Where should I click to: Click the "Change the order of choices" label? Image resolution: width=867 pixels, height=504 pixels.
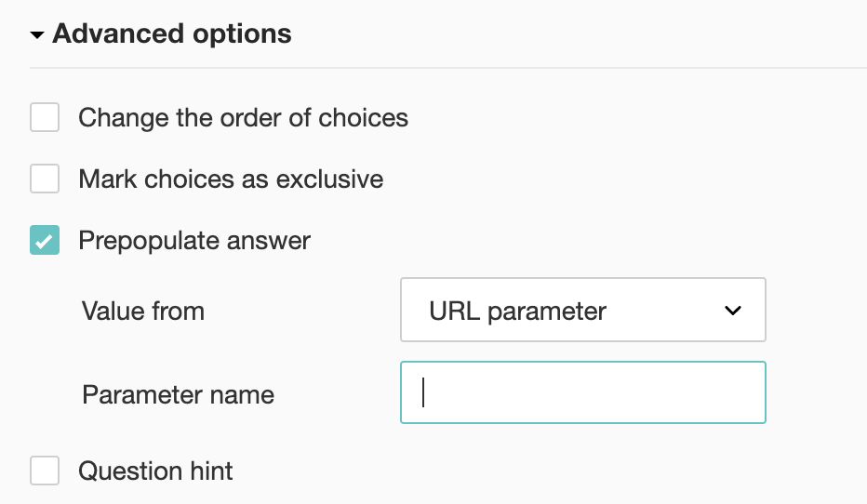pos(243,118)
